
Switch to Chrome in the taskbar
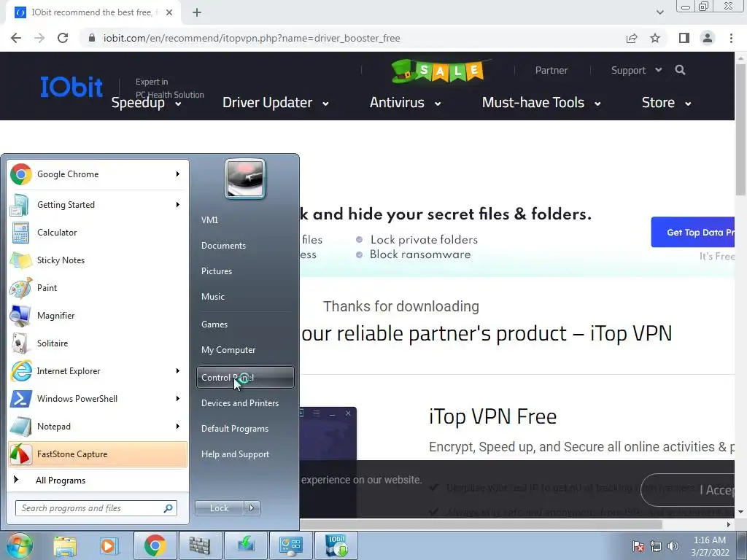[155, 545]
